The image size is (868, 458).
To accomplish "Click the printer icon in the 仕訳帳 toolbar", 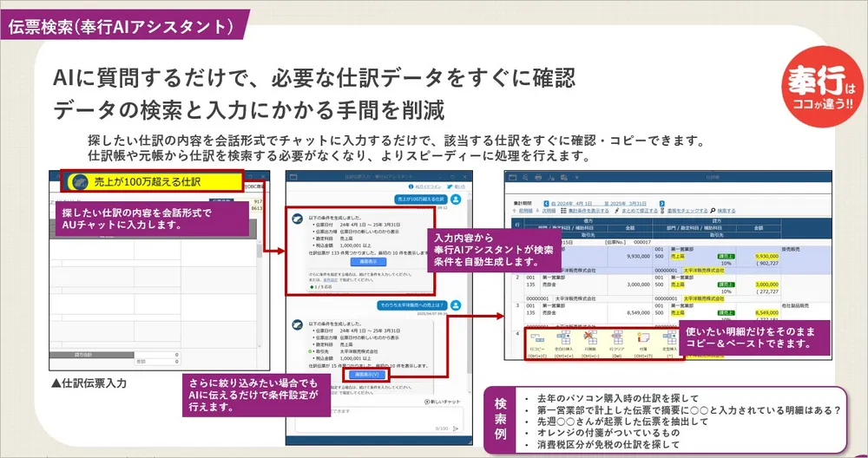I will click(538, 178).
